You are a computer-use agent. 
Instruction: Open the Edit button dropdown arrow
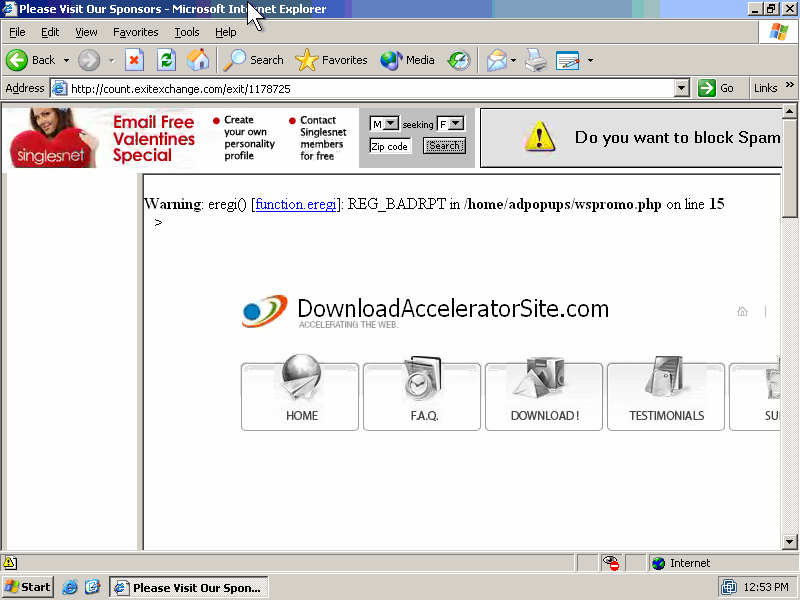(x=590, y=60)
